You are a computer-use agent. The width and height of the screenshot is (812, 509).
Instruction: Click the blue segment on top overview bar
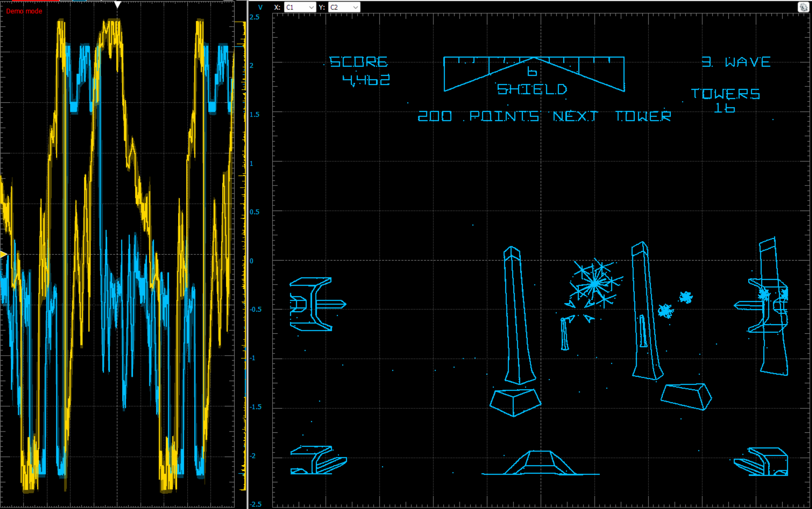(x=79, y=1)
